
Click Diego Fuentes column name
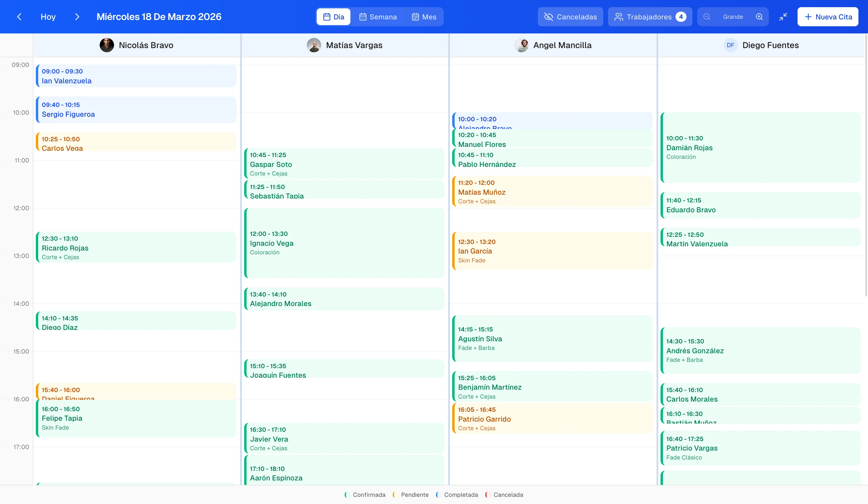click(770, 45)
